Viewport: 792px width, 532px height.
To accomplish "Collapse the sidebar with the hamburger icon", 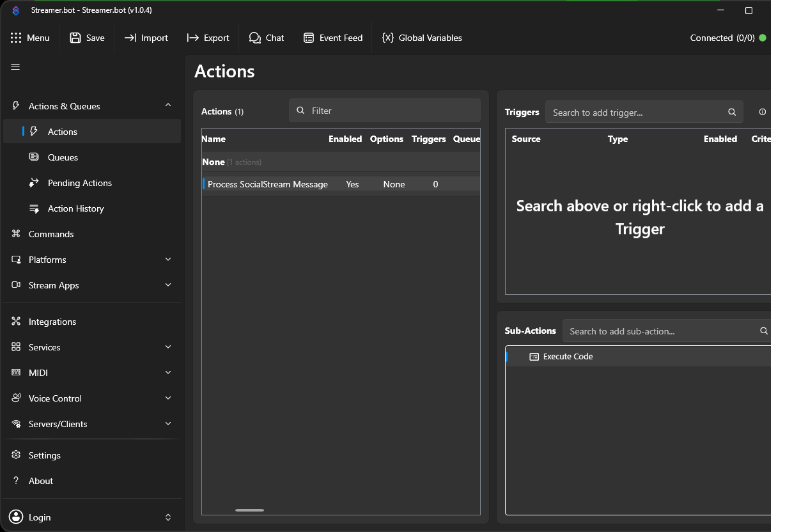I will click(x=15, y=66).
